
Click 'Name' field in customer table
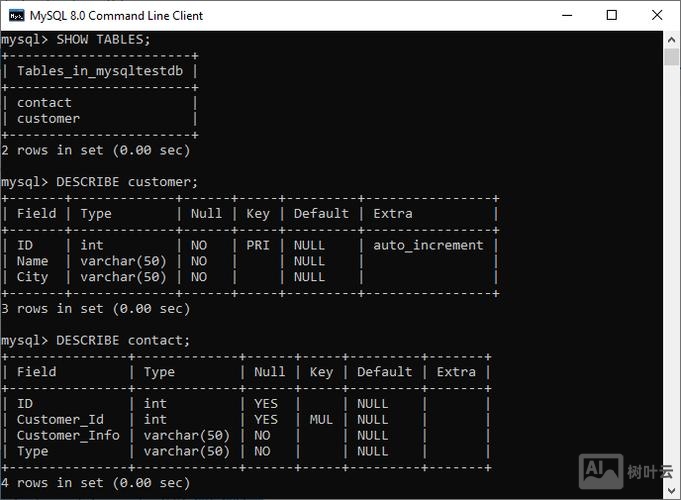tap(33, 261)
